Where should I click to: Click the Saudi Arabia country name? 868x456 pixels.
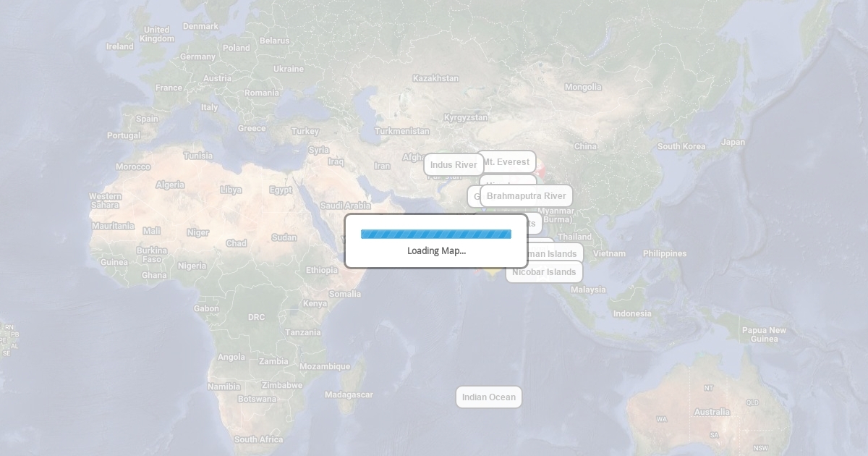click(x=345, y=206)
